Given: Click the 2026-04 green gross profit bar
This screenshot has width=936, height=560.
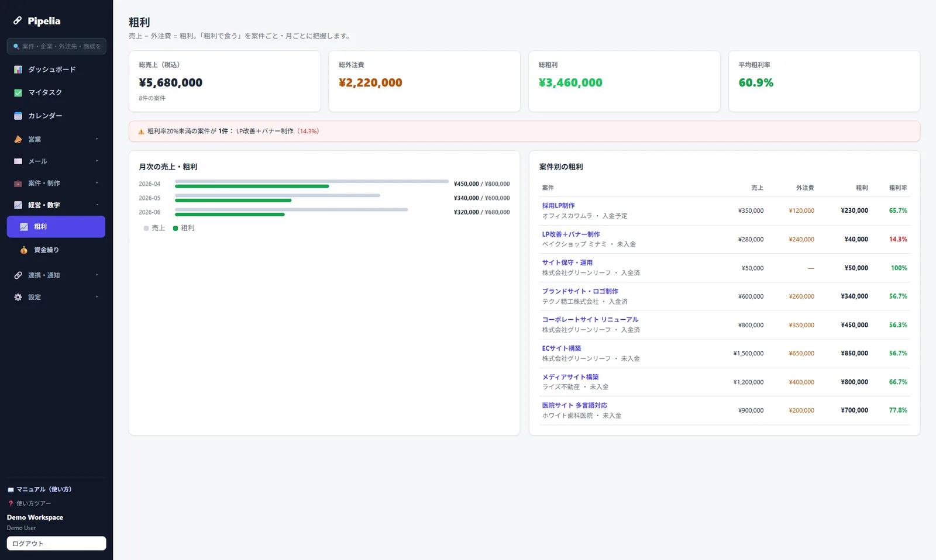Looking at the screenshot, I should pyautogui.click(x=252, y=186).
